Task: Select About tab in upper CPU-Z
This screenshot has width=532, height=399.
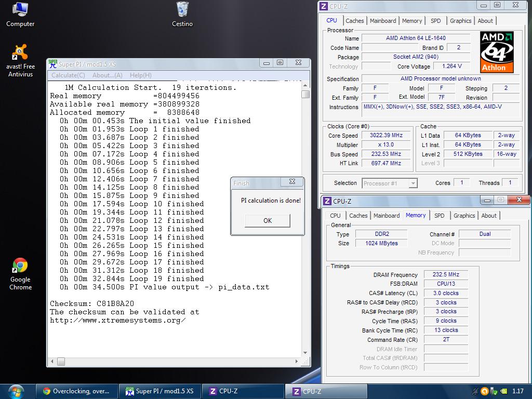Action: pyautogui.click(x=485, y=21)
